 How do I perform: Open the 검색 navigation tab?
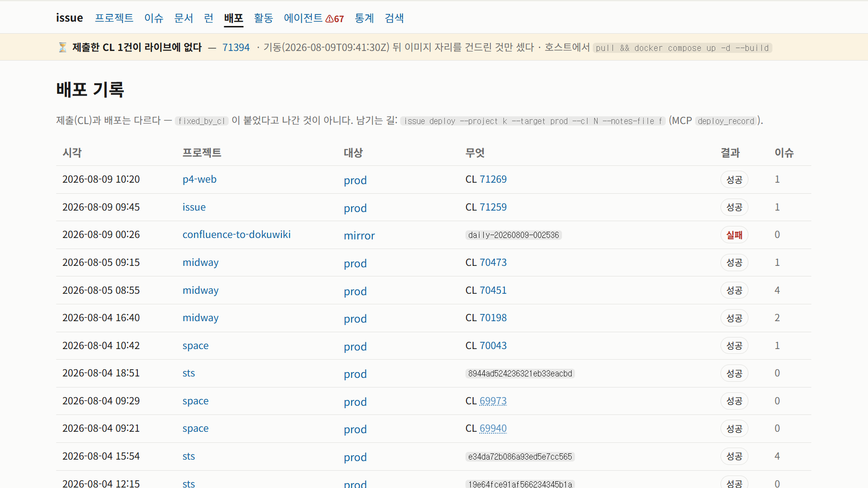(394, 18)
